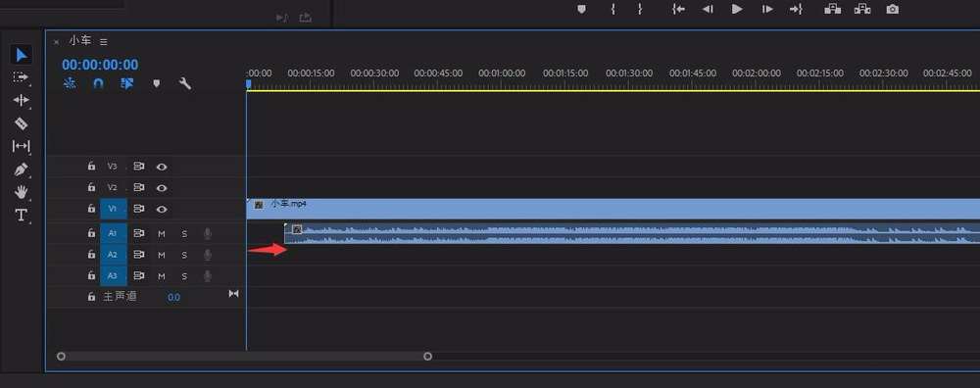Mute track A2
980x388 pixels.
(x=162, y=256)
